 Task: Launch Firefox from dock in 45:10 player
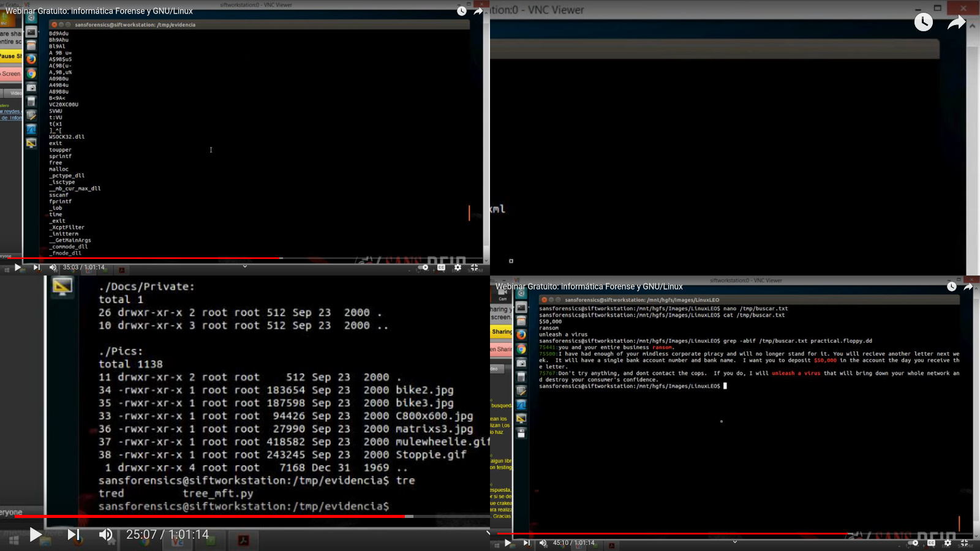click(521, 335)
